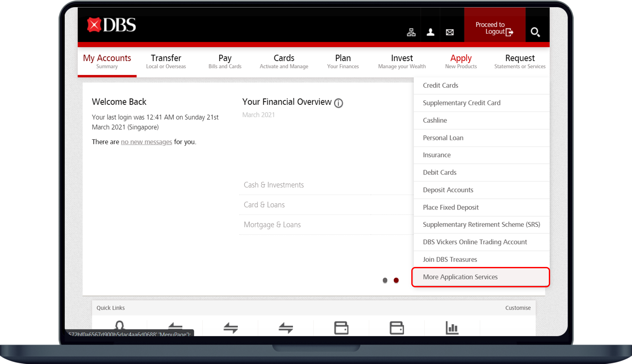Click Card & Loans row

click(326, 205)
